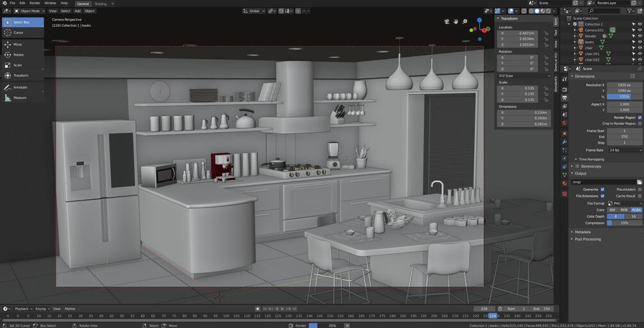Open the Frame Rate 24 fps dropdown

point(624,151)
